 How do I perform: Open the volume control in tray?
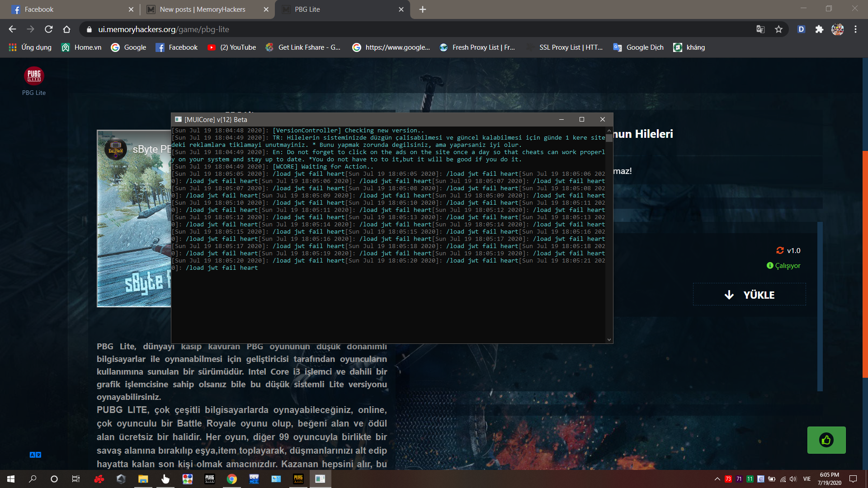click(x=793, y=479)
